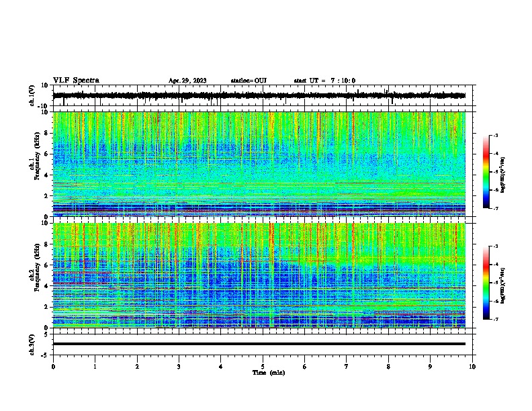This screenshot has height=411, width=532.
Task: Click the ch.1(V) waveform axis label
Action: click(x=32, y=95)
